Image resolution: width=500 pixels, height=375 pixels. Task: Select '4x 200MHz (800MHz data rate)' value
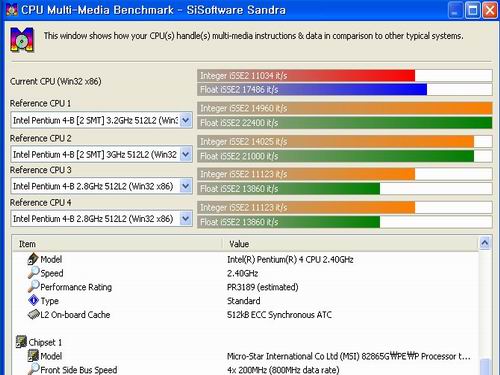(283, 370)
